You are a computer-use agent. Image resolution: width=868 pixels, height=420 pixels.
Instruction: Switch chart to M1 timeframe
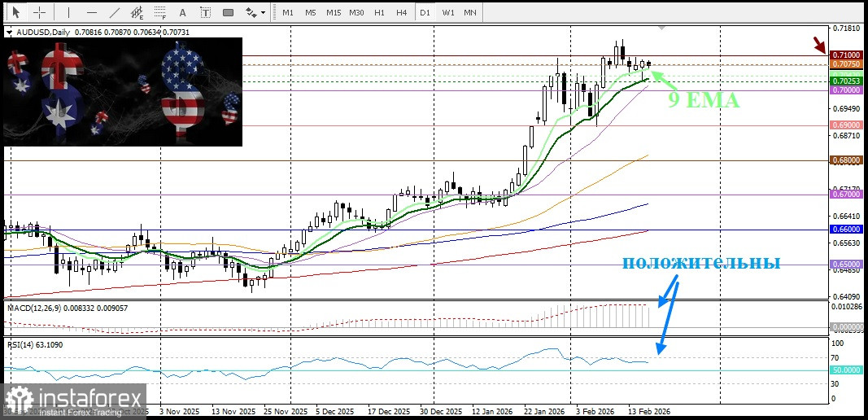(x=288, y=12)
